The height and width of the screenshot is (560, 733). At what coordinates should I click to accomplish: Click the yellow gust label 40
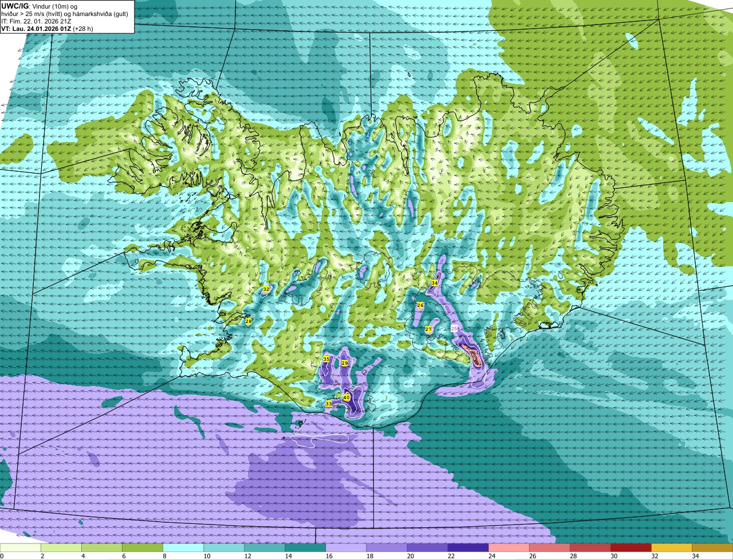click(346, 397)
